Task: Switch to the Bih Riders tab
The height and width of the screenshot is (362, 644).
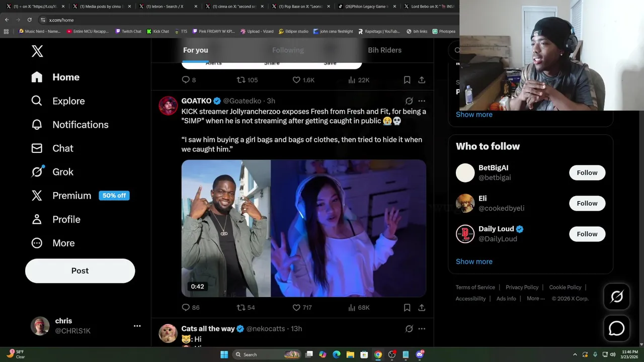Action: (x=384, y=50)
